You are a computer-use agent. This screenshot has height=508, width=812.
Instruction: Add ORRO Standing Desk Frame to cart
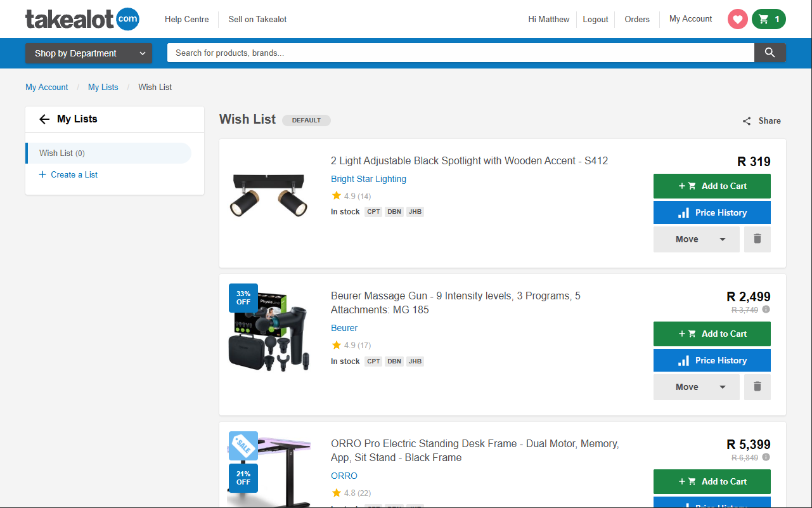click(712, 481)
